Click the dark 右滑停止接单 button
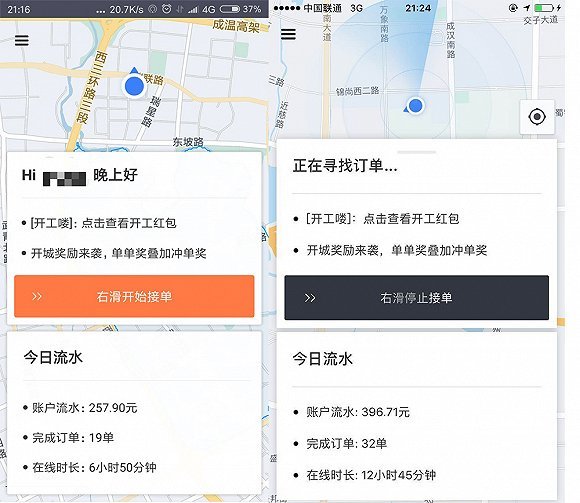Image resolution: width=580 pixels, height=503 pixels. (417, 298)
